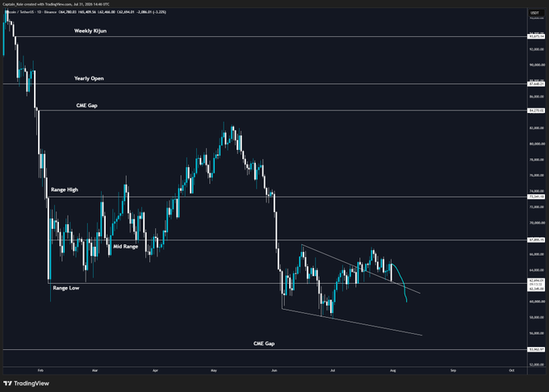Select the Mid Range label
This screenshot has width=549, height=392.
coord(125,247)
